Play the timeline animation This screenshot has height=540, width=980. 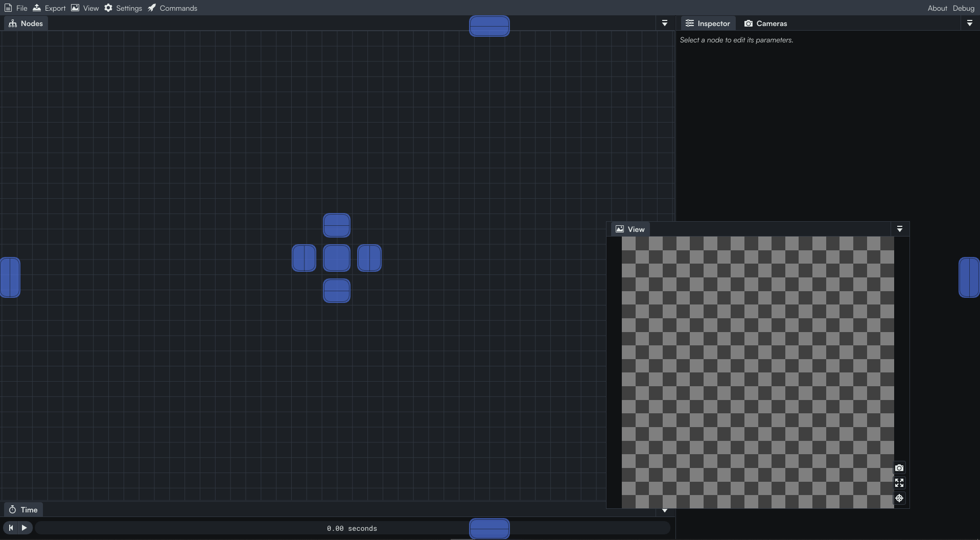[x=24, y=528]
